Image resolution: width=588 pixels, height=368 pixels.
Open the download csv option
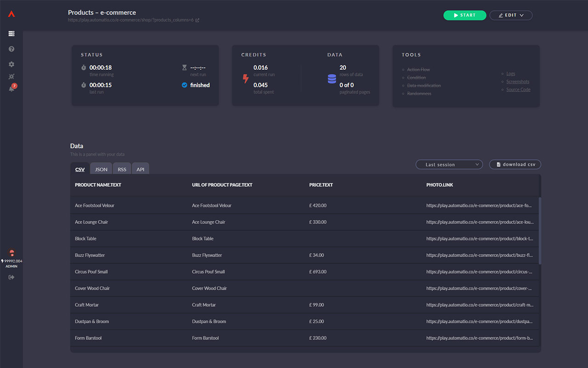[515, 164]
